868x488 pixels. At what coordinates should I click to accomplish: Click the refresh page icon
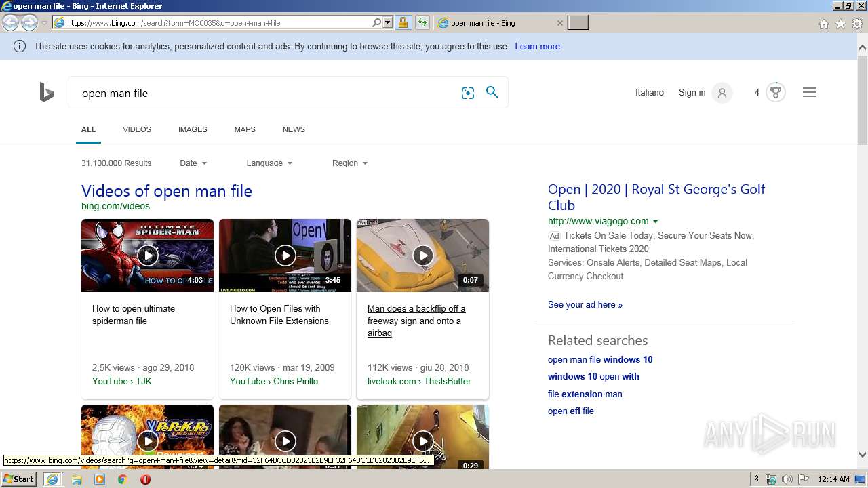point(422,22)
